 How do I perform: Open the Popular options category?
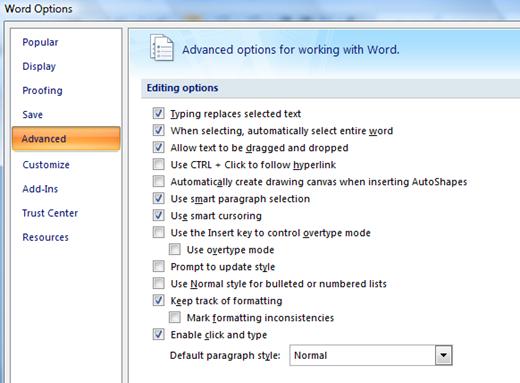[x=40, y=42]
